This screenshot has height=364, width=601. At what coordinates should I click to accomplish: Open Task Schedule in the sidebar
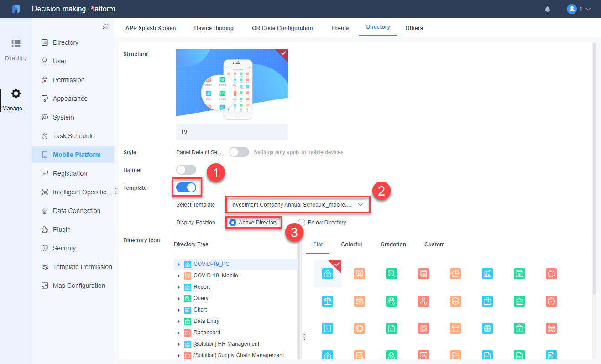(73, 136)
